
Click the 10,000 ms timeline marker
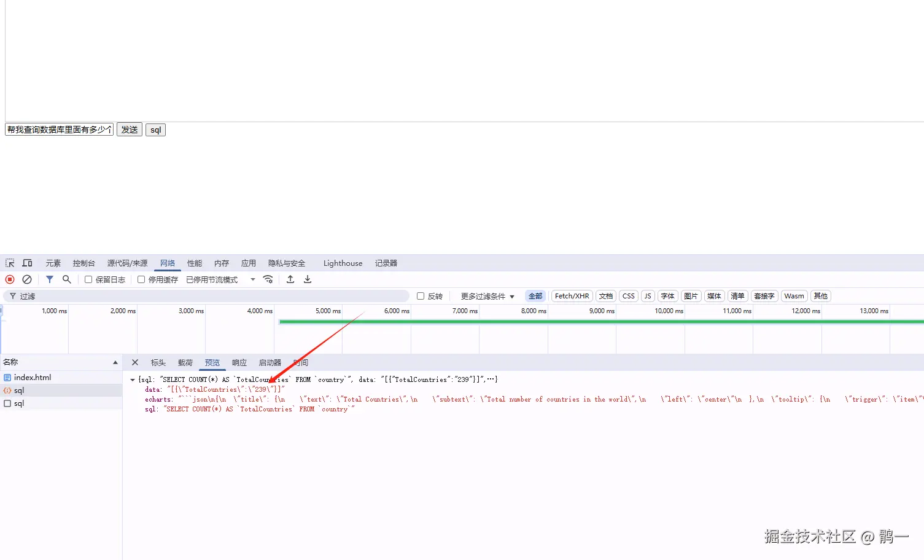point(669,311)
